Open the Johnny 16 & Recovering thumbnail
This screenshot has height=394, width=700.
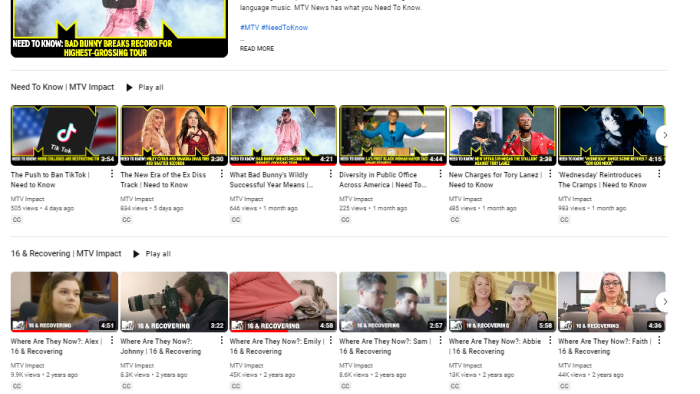pyautogui.click(x=174, y=302)
